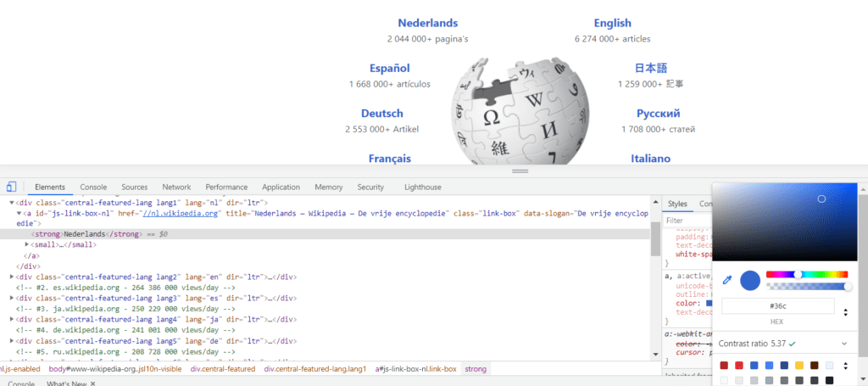Viewport: 868px width, 386px height.
Task: Open the Console drawer tab at bottom
Action: pyautogui.click(x=20, y=383)
